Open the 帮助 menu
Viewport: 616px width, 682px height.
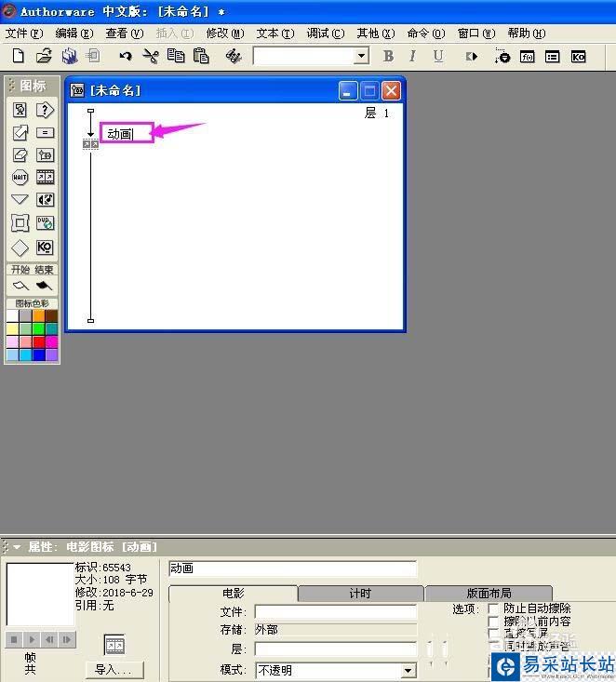(527, 33)
